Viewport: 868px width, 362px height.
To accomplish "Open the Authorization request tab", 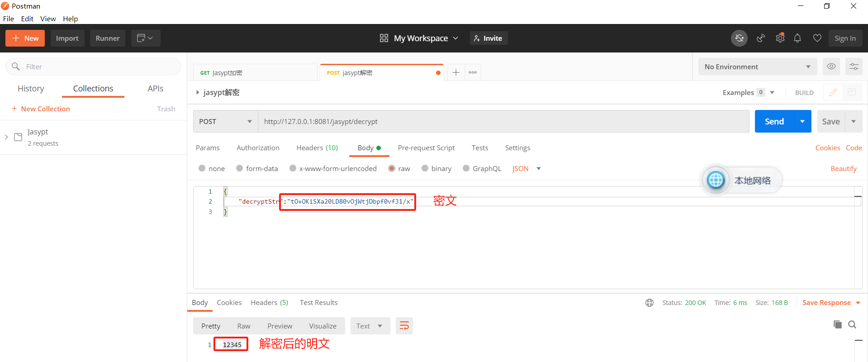I will pos(258,148).
